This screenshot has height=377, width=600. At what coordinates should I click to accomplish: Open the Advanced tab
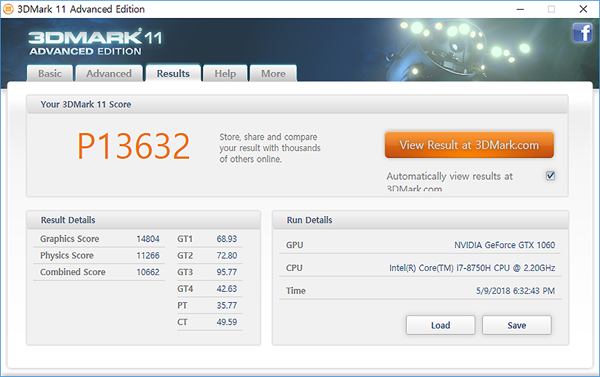click(109, 73)
